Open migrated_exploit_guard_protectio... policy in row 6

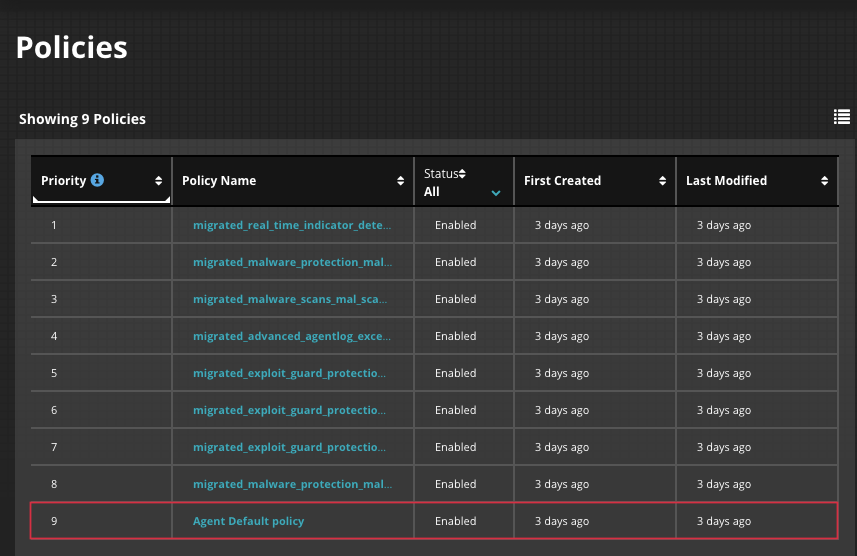coord(289,411)
